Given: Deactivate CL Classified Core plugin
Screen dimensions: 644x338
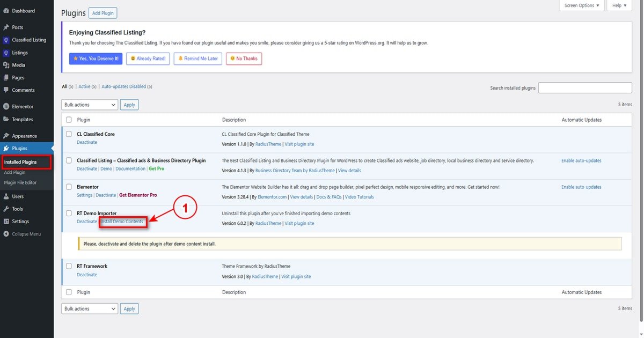Looking at the screenshot, I should 87,142.
